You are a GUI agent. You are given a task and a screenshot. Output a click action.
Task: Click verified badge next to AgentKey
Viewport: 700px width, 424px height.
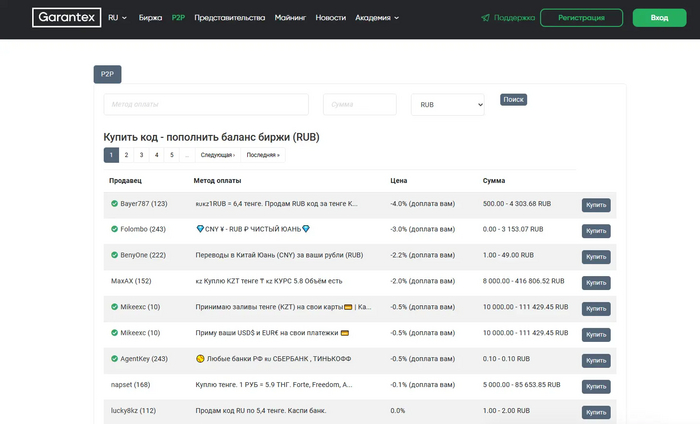[114, 358]
